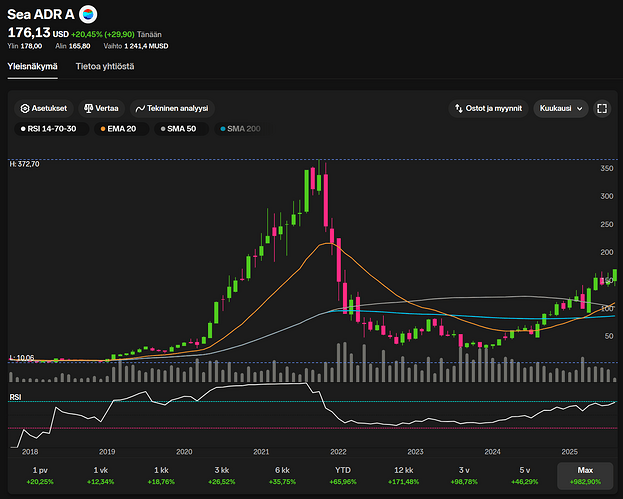
Task: Click the Sea company logo icon
Action: coord(89,14)
